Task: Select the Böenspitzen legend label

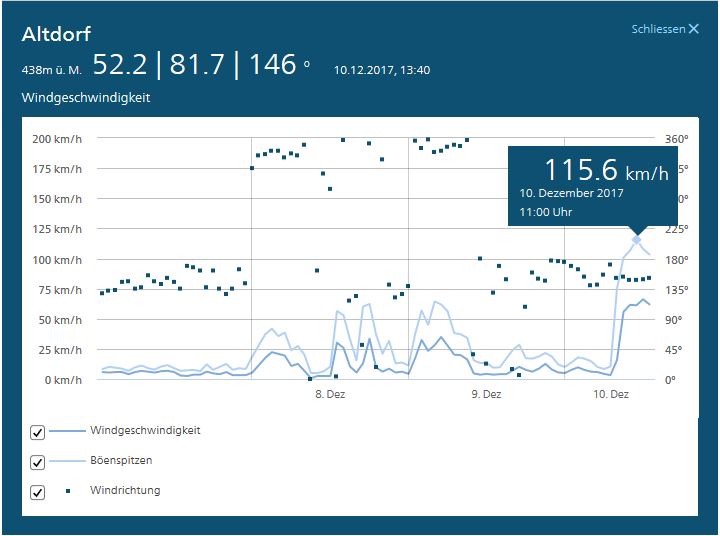Action: coord(121,461)
